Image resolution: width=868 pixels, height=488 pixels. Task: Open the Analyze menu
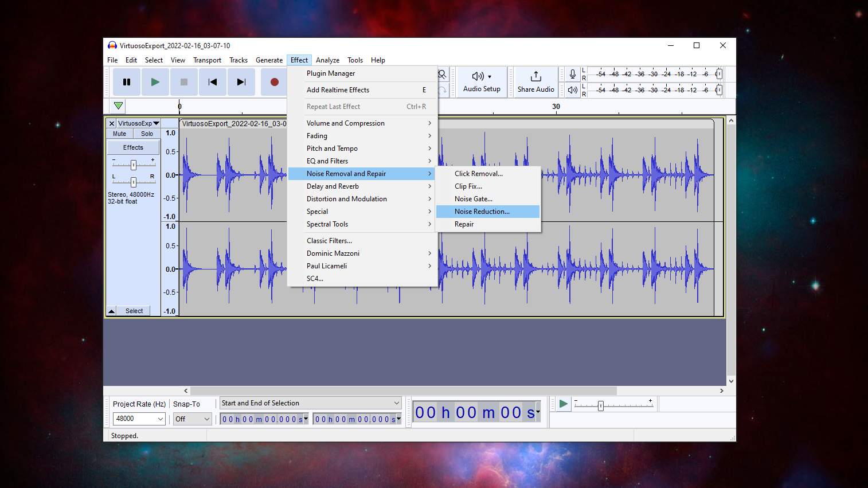coord(327,60)
